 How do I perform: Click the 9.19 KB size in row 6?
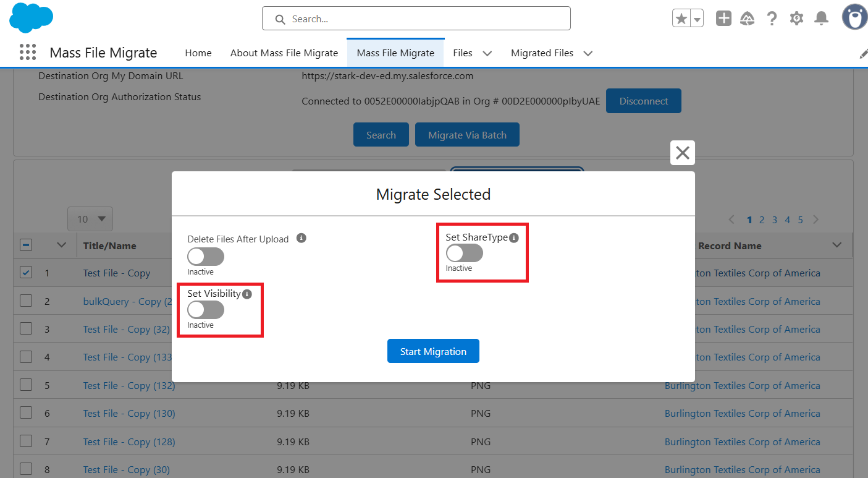click(293, 413)
